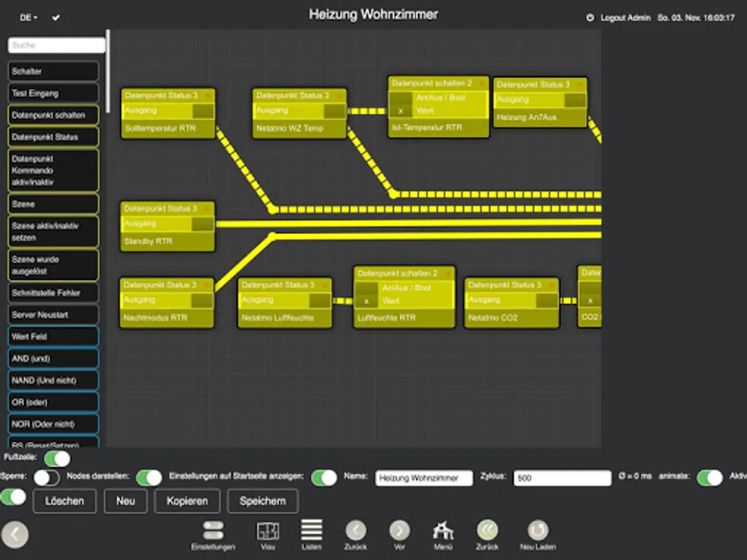The width and height of the screenshot is (747, 560).
Task: Click the power icon beside Logout Admin
Action: [x=590, y=18]
